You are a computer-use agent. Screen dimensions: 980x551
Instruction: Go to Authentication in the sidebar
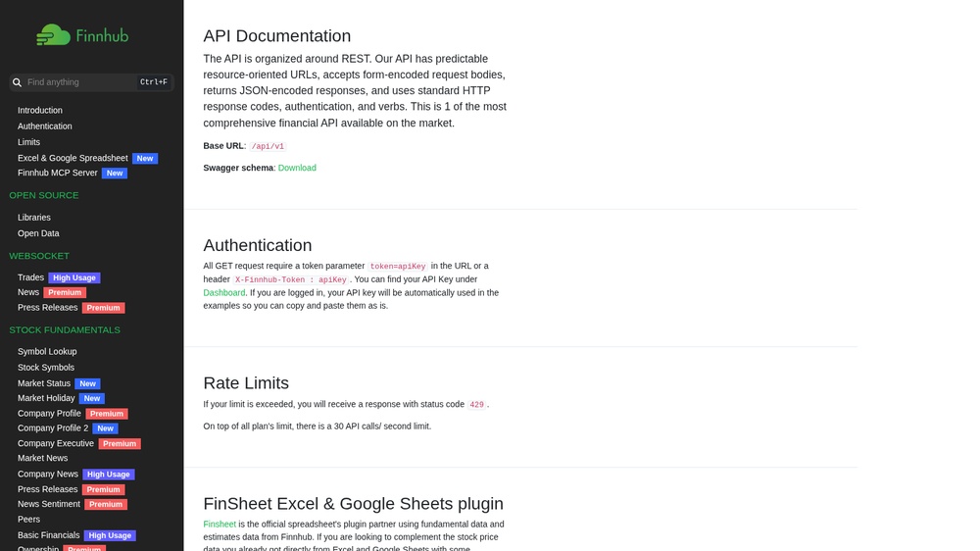point(44,125)
